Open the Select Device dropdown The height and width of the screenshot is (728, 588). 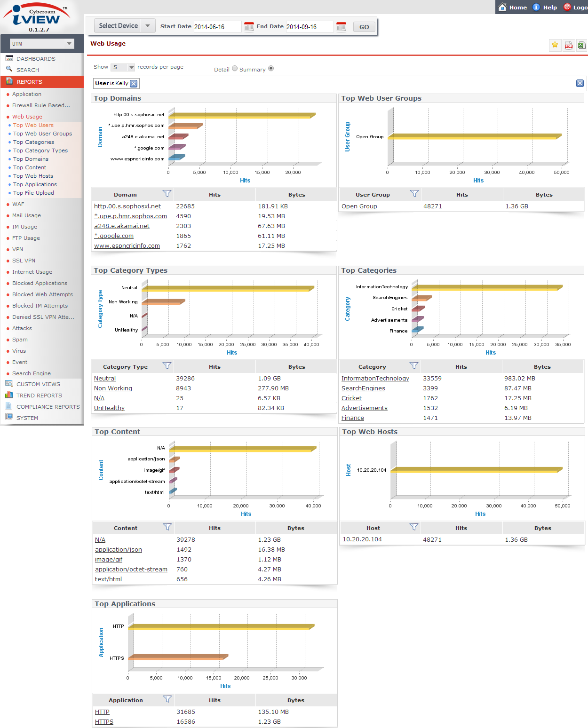pos(148,25)
